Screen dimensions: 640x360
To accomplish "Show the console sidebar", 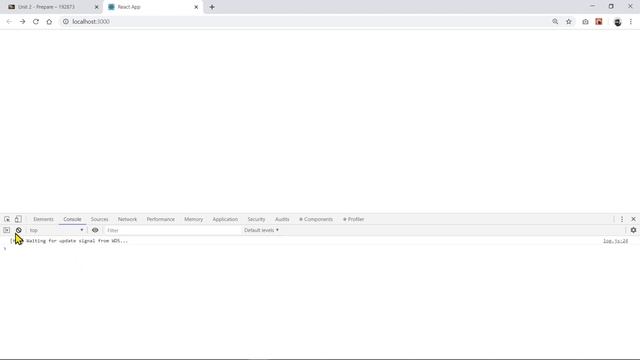I will click(x=7, y=230).
